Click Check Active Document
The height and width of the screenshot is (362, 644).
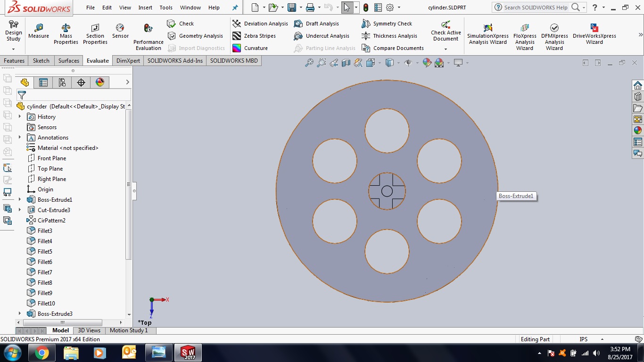pyautogui.click(x=446, y=31)
